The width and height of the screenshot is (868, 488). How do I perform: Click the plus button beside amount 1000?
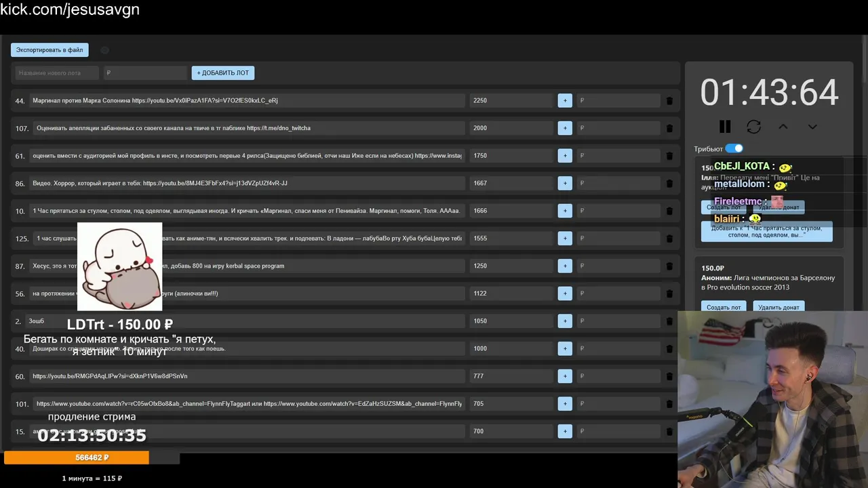pyautogui.click(x=565, y=348)
